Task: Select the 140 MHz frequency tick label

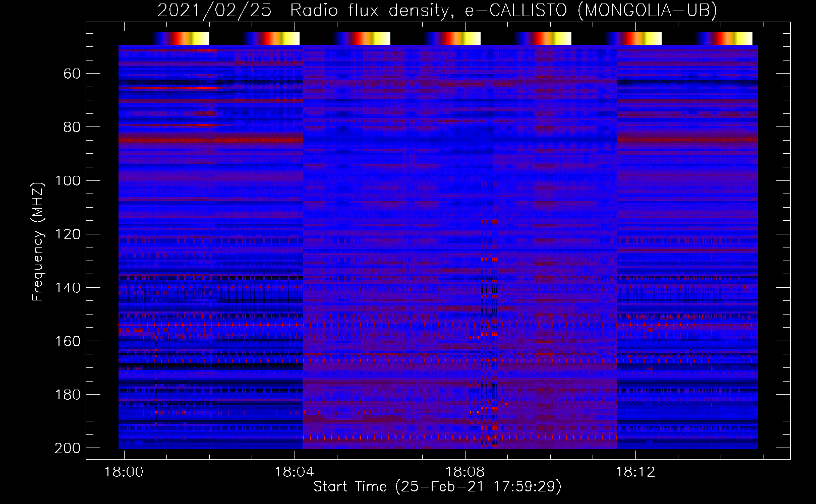Action: tap(68, 288)
